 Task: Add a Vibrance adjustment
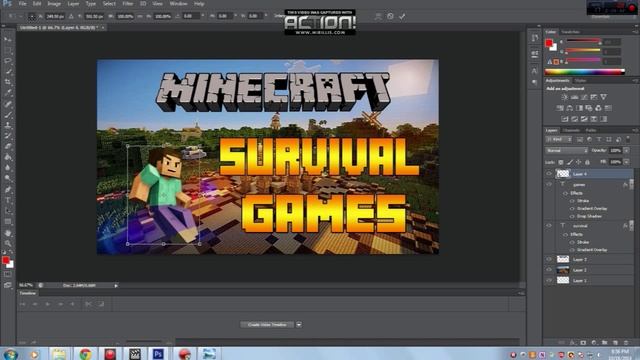pos(603,97)
